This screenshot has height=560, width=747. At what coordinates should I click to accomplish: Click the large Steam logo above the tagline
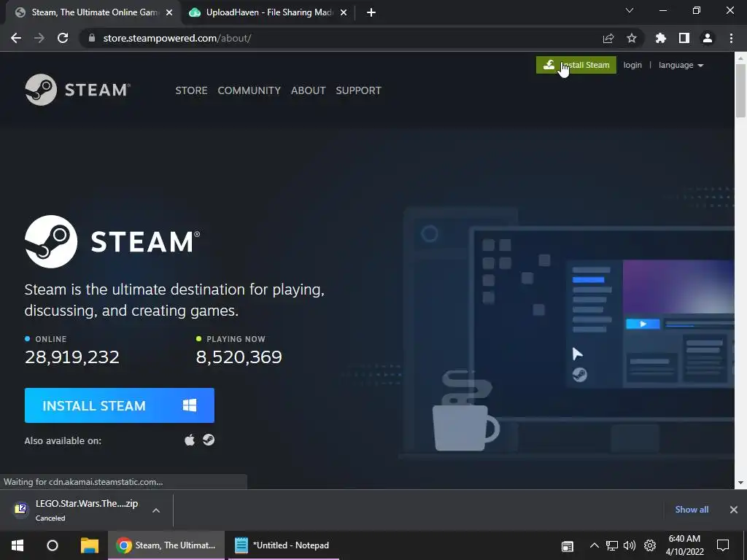pos(112,241)
